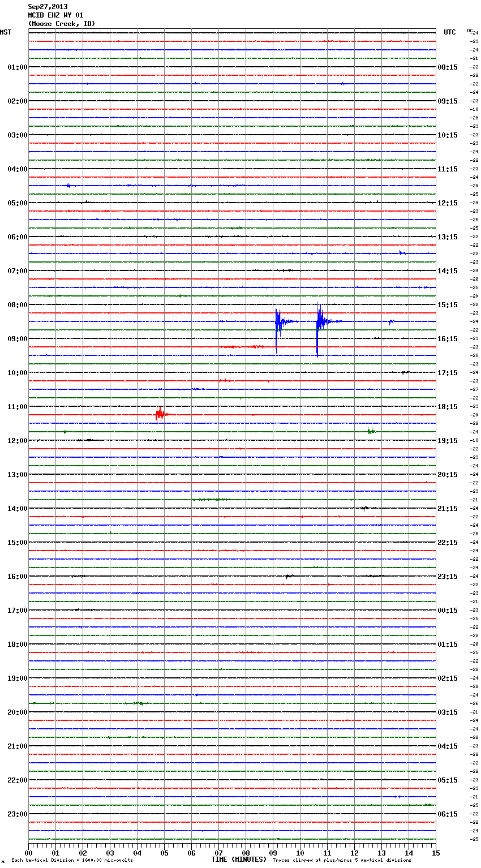Click the TIME (MINUTES) axis title
This screenshot has height=868, width=481.
pos(239,860)
